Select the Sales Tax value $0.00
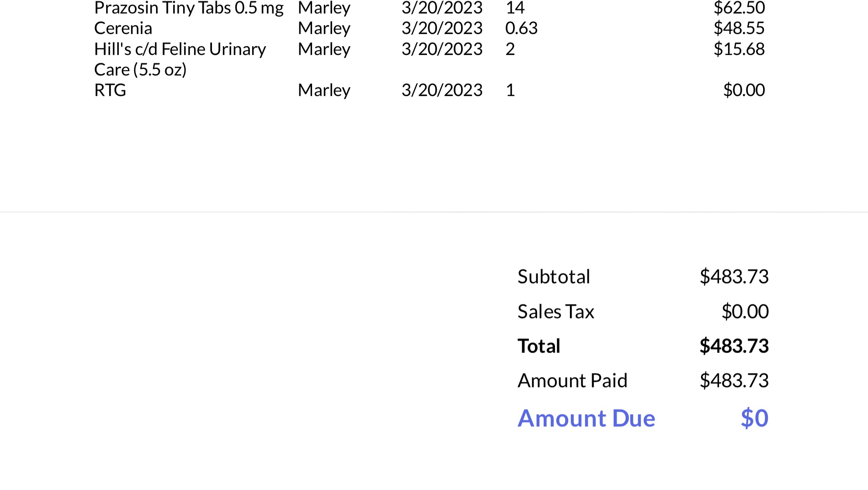 click(745, 311)
